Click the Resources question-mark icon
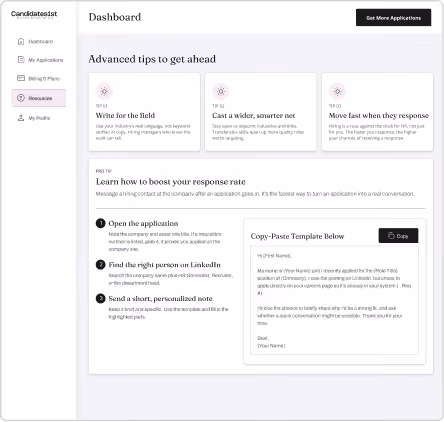444x422 pixels. [x=21, y=98]
